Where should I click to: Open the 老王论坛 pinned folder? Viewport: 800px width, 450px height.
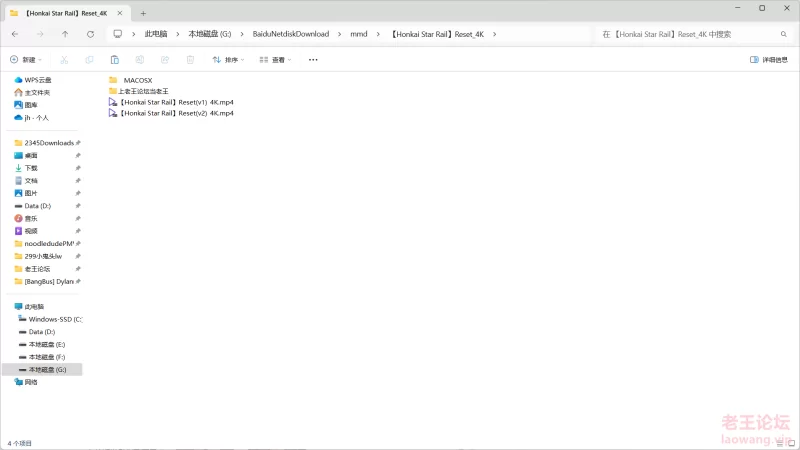click(32, 269)
